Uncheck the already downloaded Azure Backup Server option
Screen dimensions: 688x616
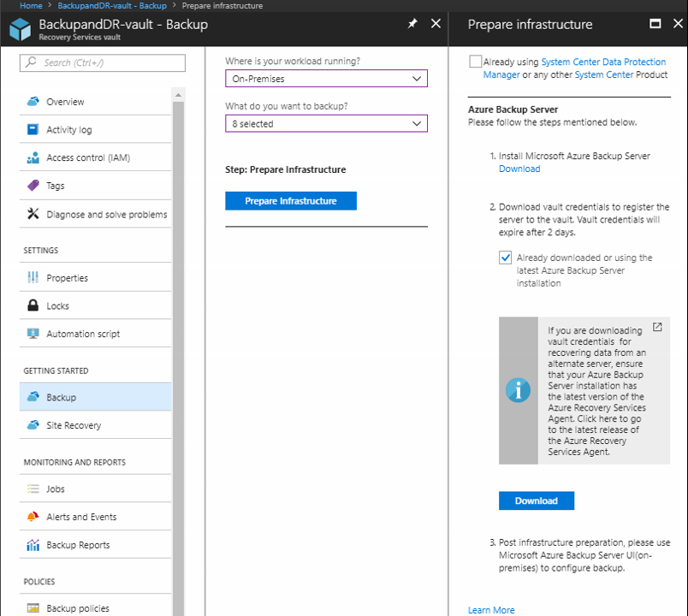(x=505, y=257)
